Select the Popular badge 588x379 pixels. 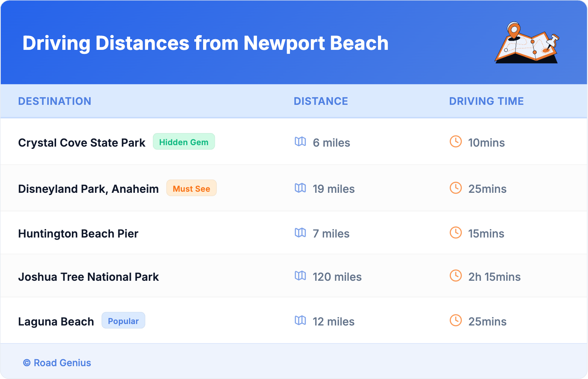click(x=123, y=321)
